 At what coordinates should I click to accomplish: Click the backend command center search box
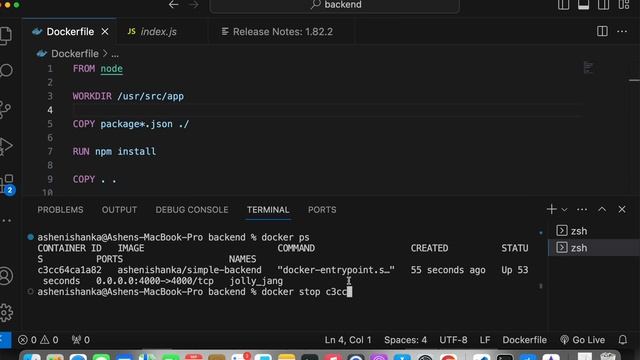[334, 5]
